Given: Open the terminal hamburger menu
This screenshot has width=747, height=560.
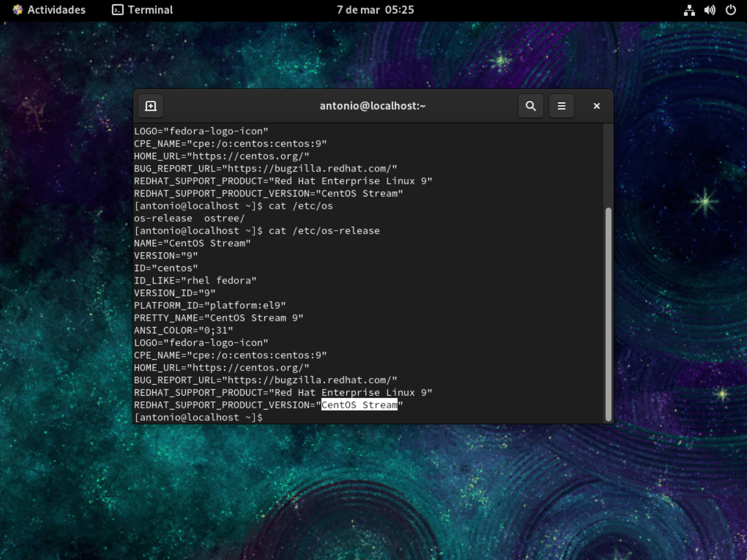Looking at the screenshot, I should tap(561, 106).
